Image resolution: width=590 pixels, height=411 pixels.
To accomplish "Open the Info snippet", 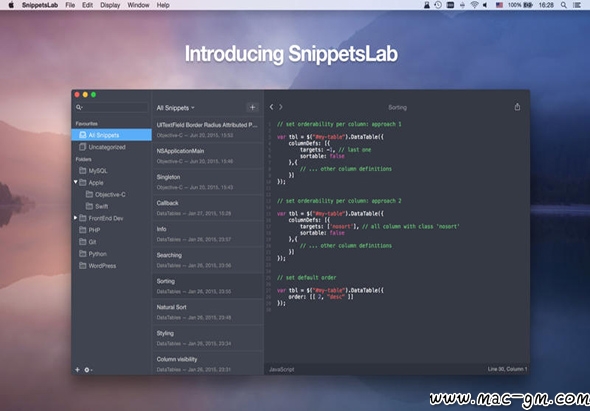I will (x=208, y=234).
